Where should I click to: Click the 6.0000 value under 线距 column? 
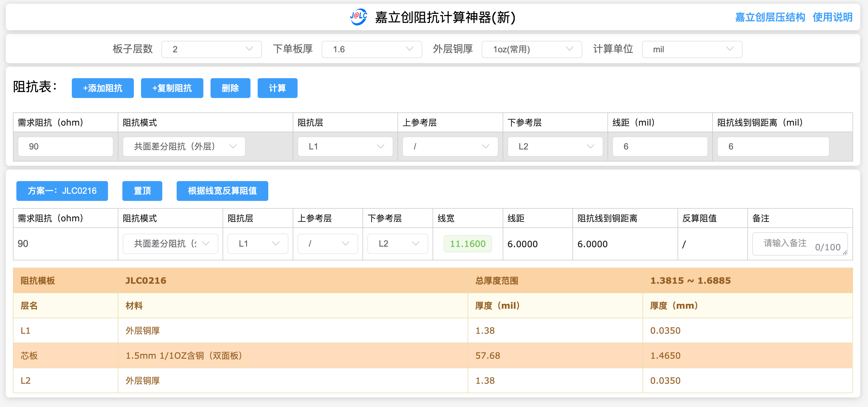[x=523, y=244]
